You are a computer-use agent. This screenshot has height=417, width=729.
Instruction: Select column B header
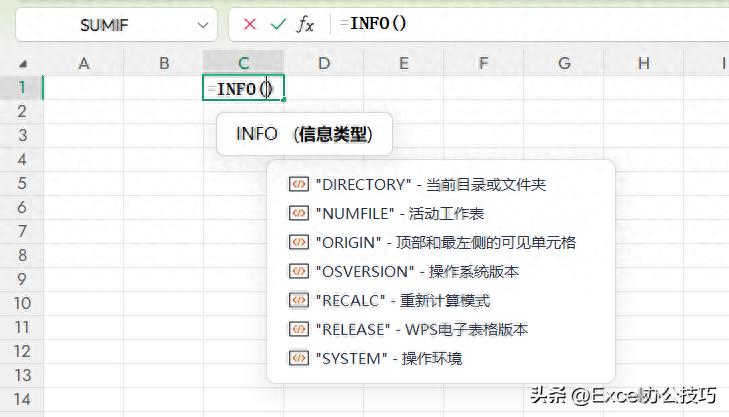point(164,63)
